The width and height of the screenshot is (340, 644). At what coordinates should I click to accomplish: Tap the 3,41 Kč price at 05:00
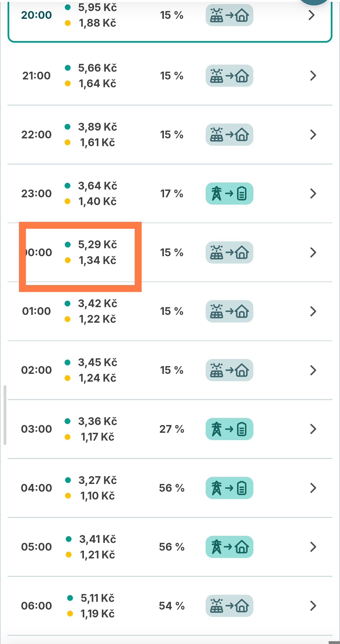(x=97, y=539)
